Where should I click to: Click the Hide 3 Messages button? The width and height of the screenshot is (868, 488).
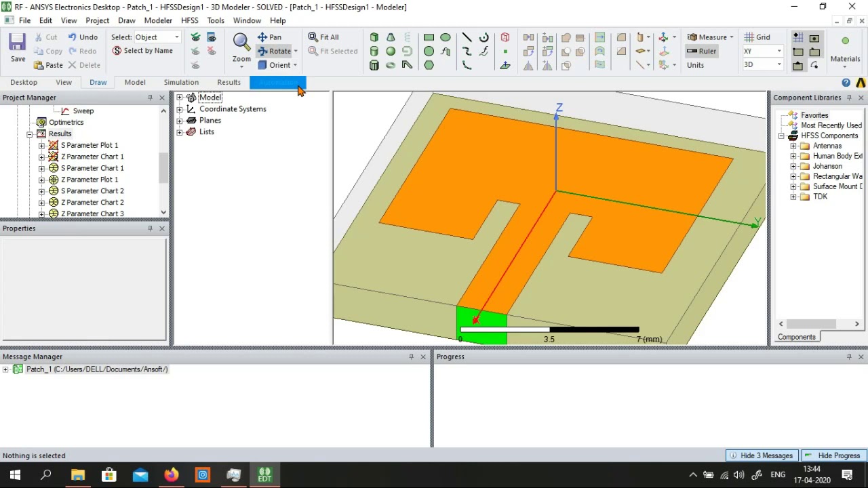click(761, 455)
